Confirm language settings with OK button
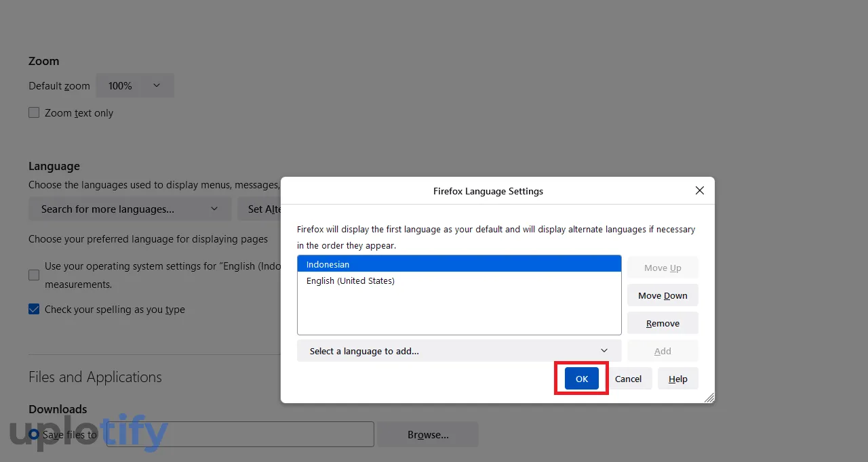868x462 pixels. [x=582, y=379]
